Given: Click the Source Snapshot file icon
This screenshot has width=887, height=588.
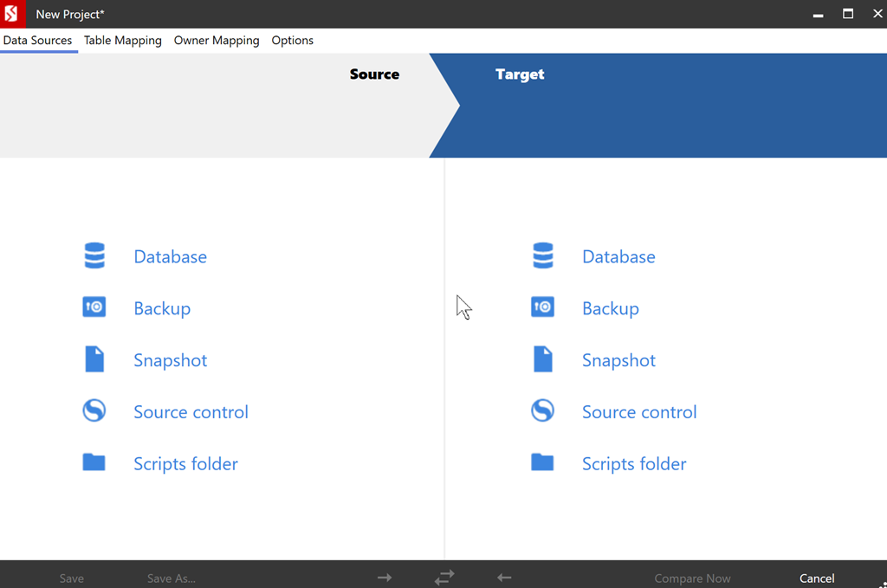Looking at the screenshot, I should tap(94, 359).
